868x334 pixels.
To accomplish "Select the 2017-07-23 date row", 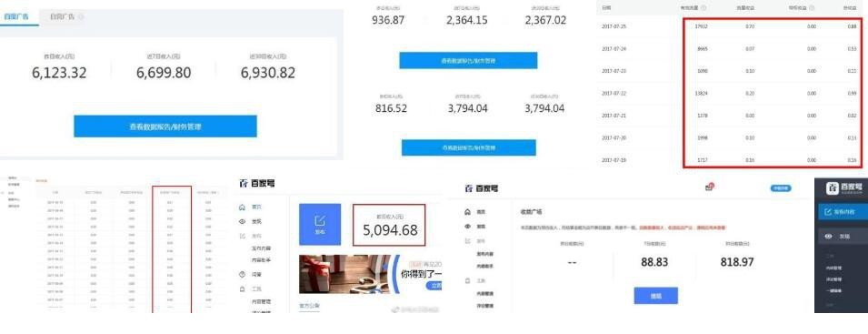I will tap(732, 71).
